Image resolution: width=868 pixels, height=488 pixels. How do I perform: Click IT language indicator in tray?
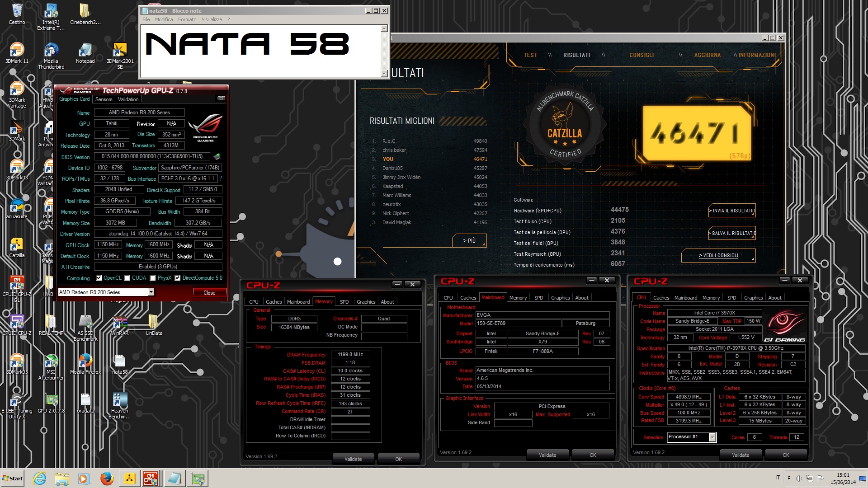click(778, 478)
